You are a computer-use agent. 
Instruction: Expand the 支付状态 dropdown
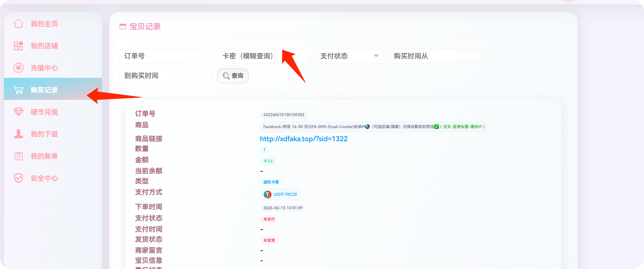click(x=349, y=56)
